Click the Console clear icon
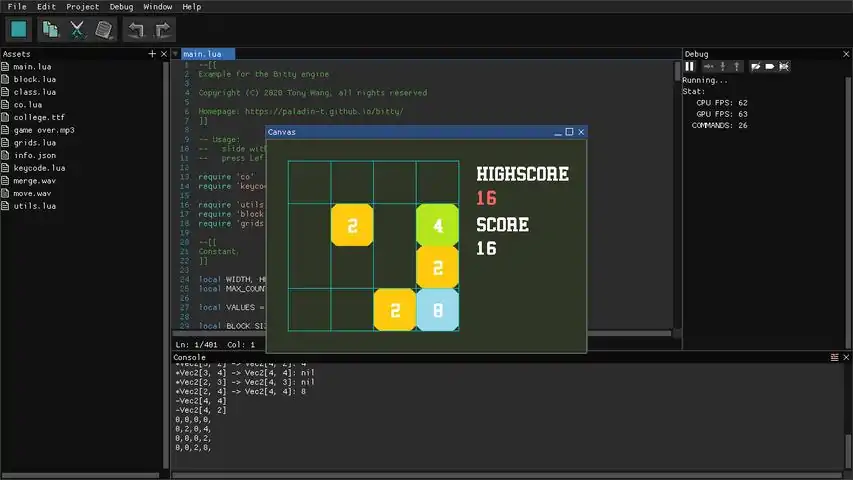Viewport: 853px width, 480px height. 835,357
